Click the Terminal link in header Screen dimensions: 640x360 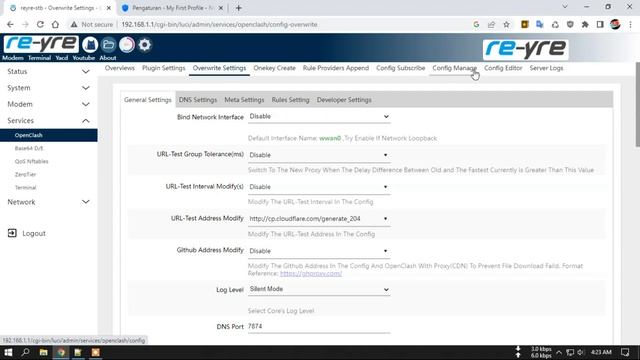pos(40,58)
